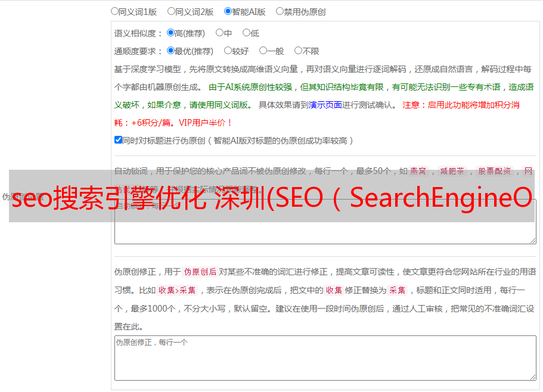
Task: Click the 伪原创修正 textarea resize handle
Action: (533, 378)
